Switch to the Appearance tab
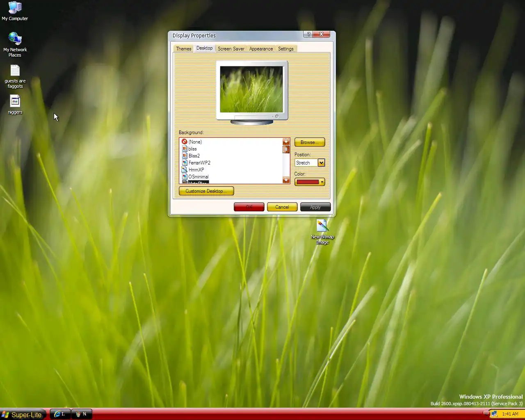 coord(261,49)
